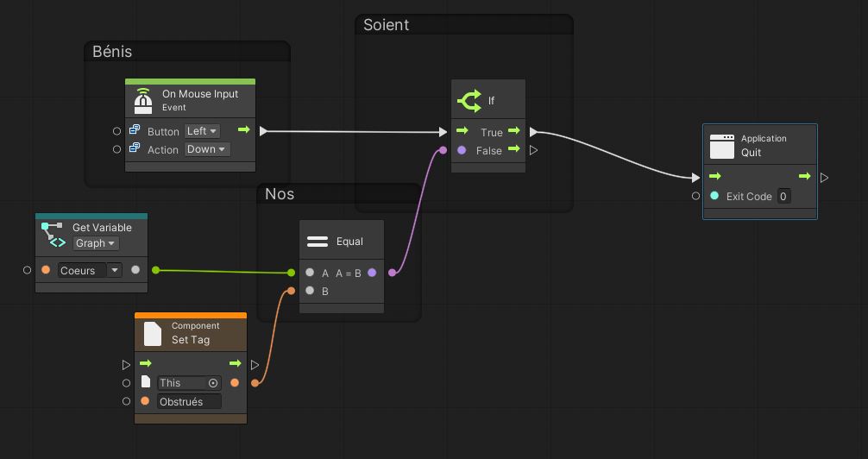Click the purple A = B output port

[372, 273]
